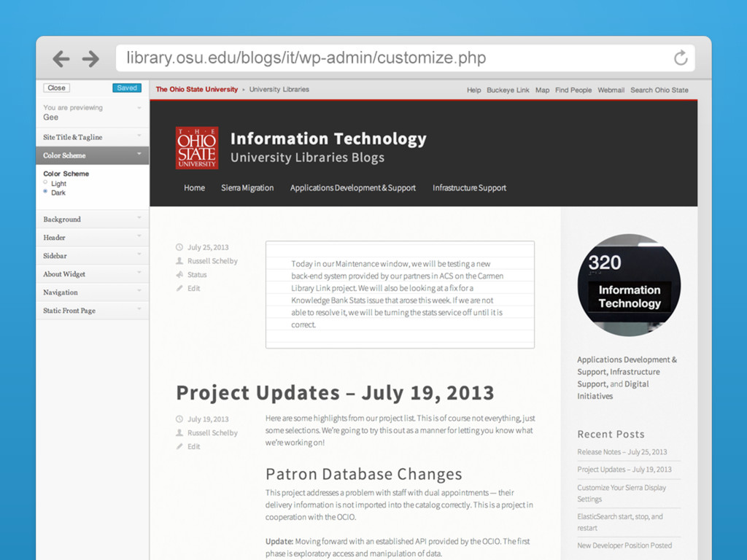Expand the theme preview info arrow

click(139, 108)
